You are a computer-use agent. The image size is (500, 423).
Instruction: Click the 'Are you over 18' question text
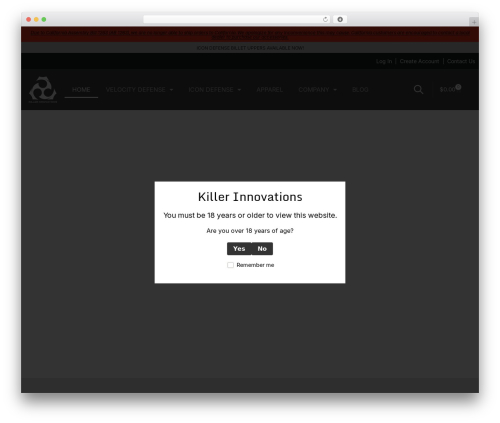click(250, 231)
